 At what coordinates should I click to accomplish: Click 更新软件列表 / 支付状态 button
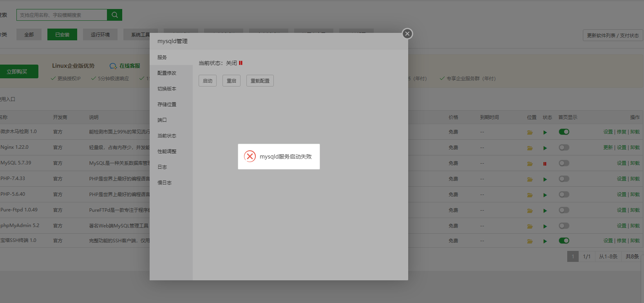point(613,35)
